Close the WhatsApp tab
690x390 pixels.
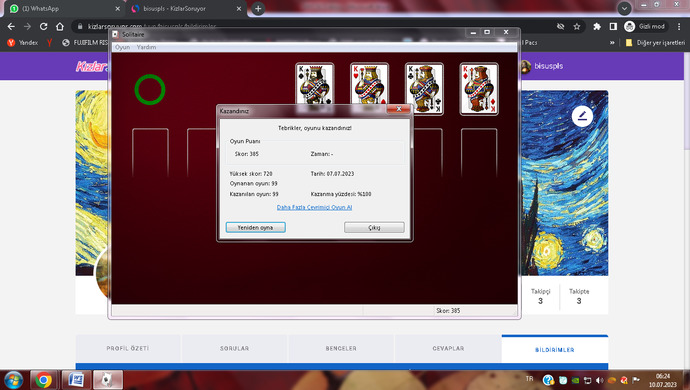pos(117,8)
